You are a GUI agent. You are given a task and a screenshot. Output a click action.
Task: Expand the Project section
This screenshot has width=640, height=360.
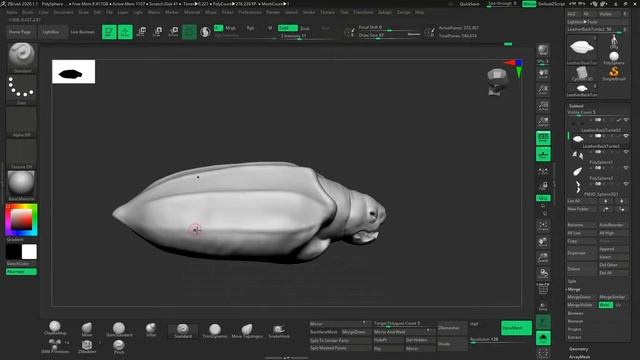point(574,329)
